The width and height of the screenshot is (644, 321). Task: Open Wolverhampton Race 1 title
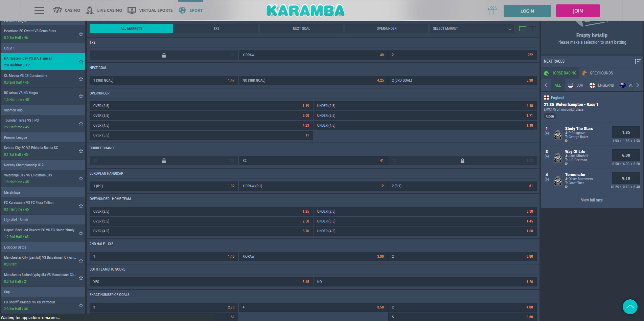click(571, 105)
